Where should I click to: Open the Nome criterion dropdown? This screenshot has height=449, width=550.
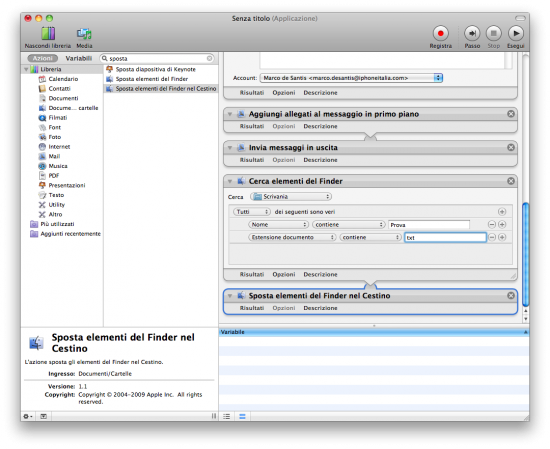[278, 224]
